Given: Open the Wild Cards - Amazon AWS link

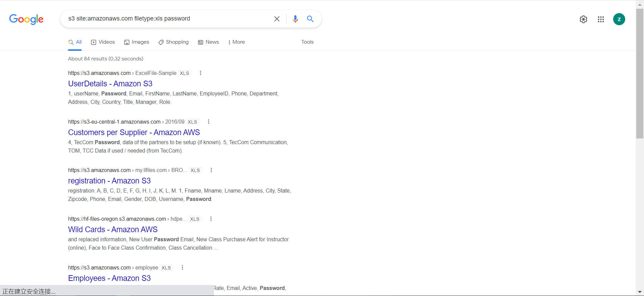Looking at the screenshot, I should click(x=113, y=229).
